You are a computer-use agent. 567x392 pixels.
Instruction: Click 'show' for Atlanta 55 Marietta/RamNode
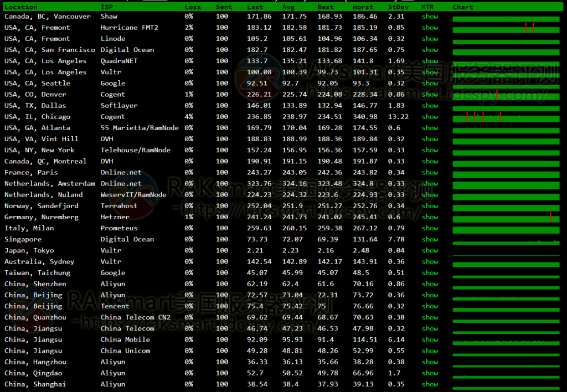click(430, 128)
